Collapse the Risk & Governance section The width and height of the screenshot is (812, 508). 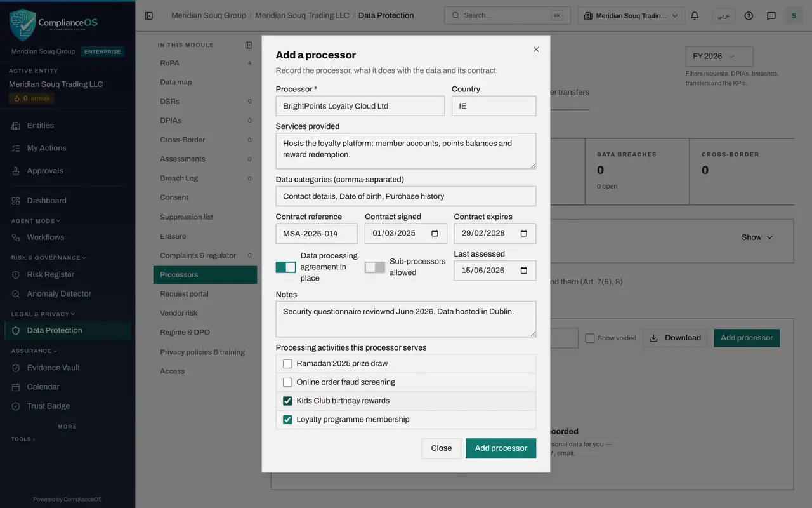(x=49, y=258)
